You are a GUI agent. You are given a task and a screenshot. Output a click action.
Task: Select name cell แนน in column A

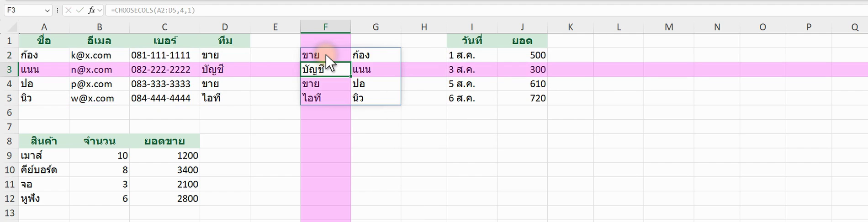tap(44, 69)
